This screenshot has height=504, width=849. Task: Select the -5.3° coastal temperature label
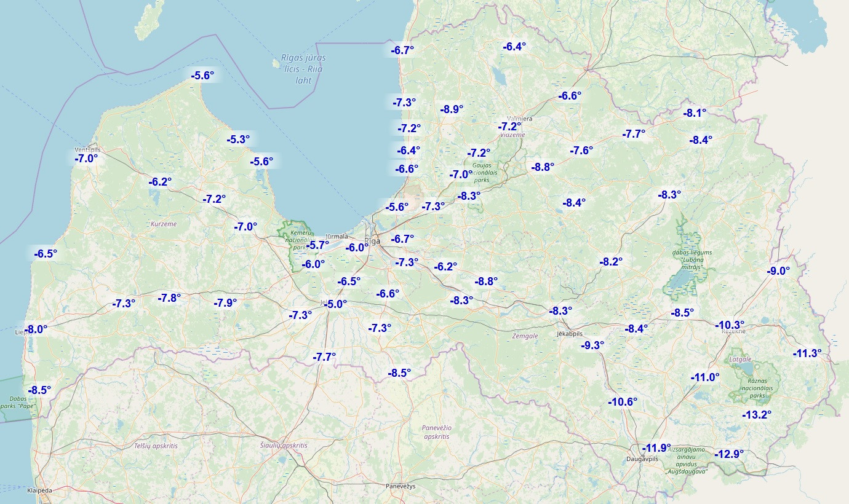point(238,140)
